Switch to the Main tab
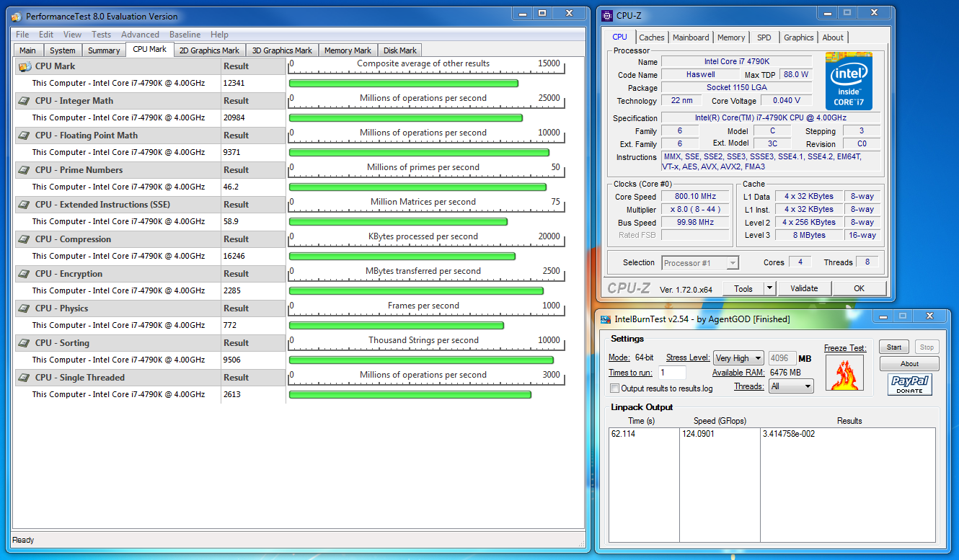959x560 pixels. click(x=28, y=50)
